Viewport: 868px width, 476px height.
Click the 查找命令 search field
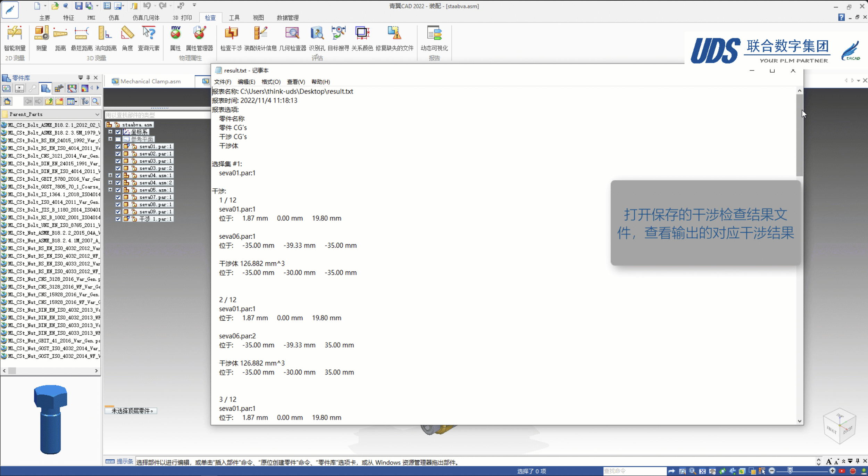pyautogui.click(x=634, y=471)
